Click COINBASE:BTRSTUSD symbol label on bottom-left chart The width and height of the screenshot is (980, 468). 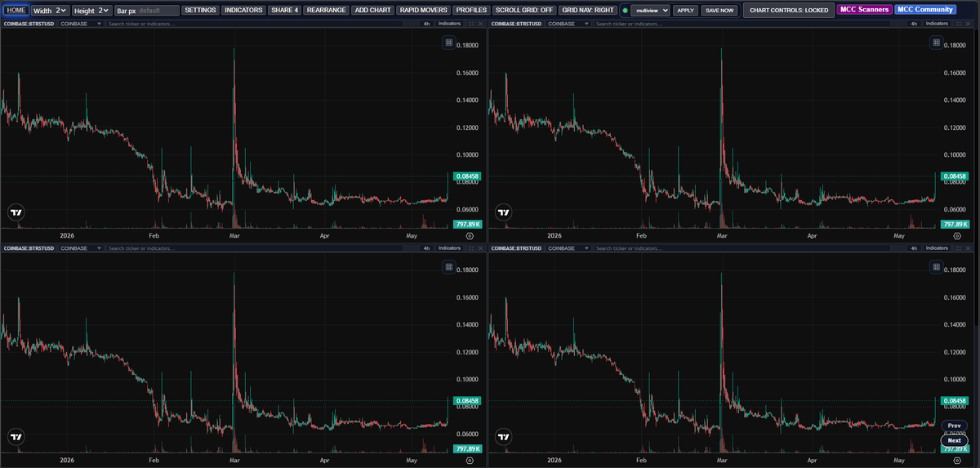[x=29, y=247]
